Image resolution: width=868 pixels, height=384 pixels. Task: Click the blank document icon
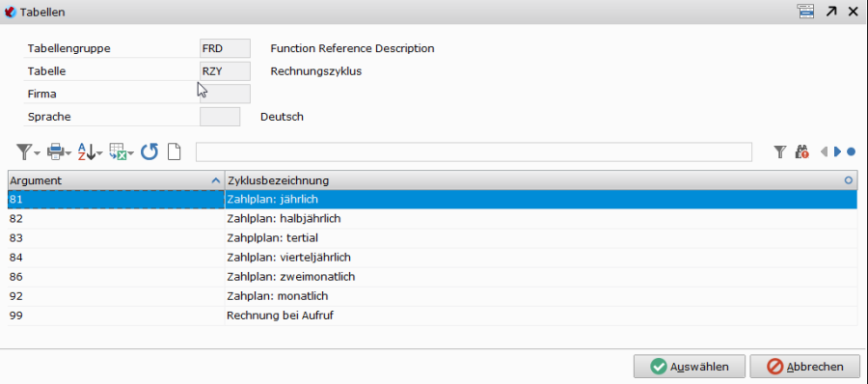175,151
